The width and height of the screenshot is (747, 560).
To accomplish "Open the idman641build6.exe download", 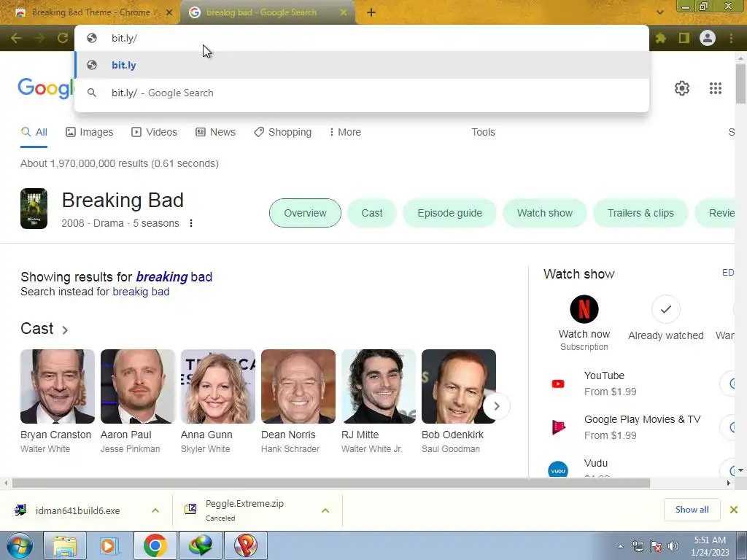I will [77, 510].
